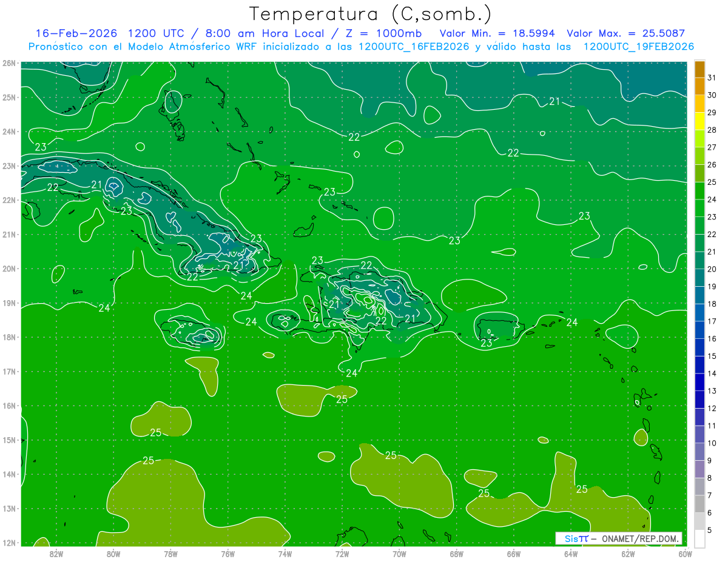Image resolution: width=728 pixels, height=562 pixels.
Task: Click the color scale label 10
Action: tap(712, 443)
